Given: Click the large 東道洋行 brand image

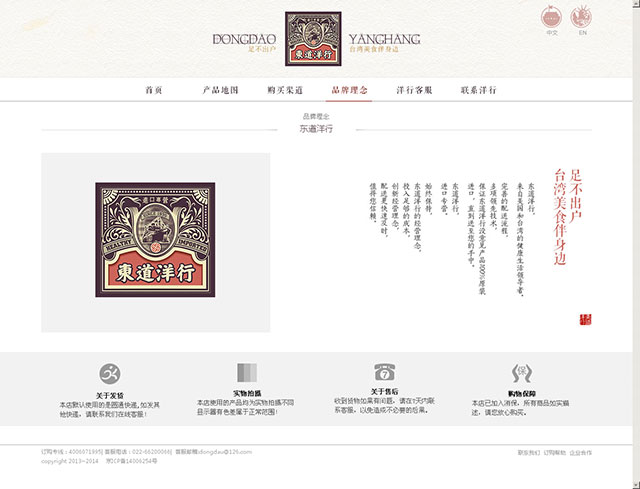Looking at the screenshot, I should pos(155,240).
